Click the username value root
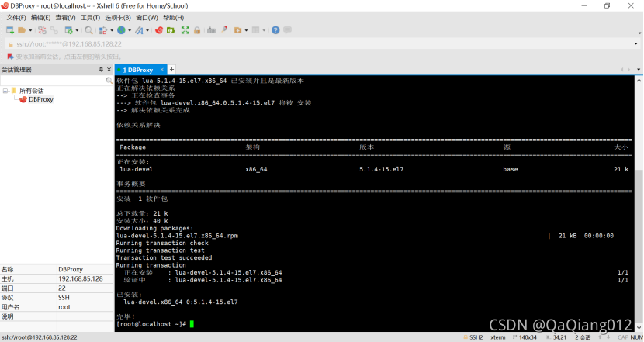 click(x=64, y=307)
